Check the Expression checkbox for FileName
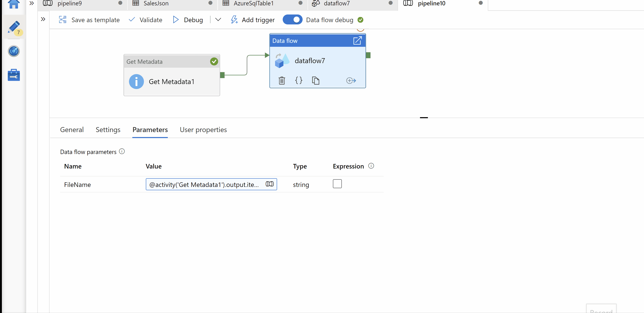 pos(337,184)
